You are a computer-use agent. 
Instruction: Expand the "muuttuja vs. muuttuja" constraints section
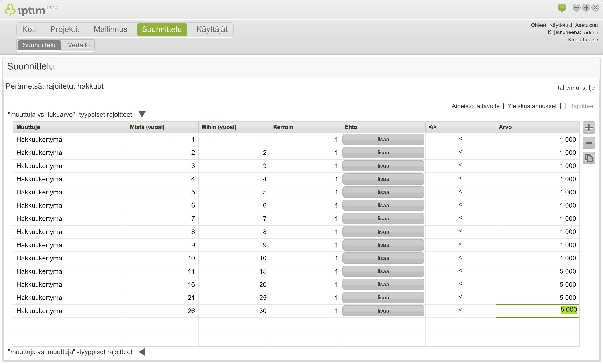[142, 352]
